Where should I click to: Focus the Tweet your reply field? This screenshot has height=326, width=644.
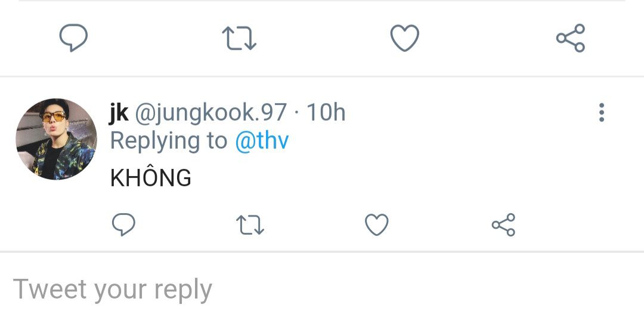(x=322, y=290)
